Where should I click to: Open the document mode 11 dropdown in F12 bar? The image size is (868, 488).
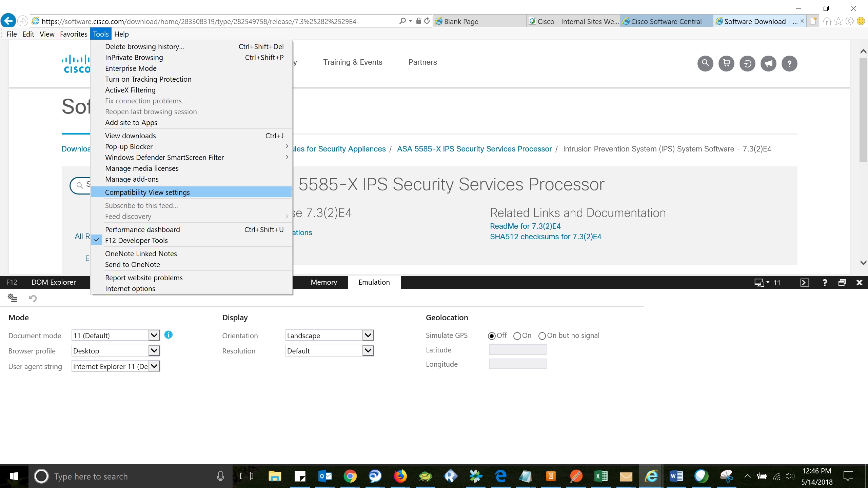[768, 282]
